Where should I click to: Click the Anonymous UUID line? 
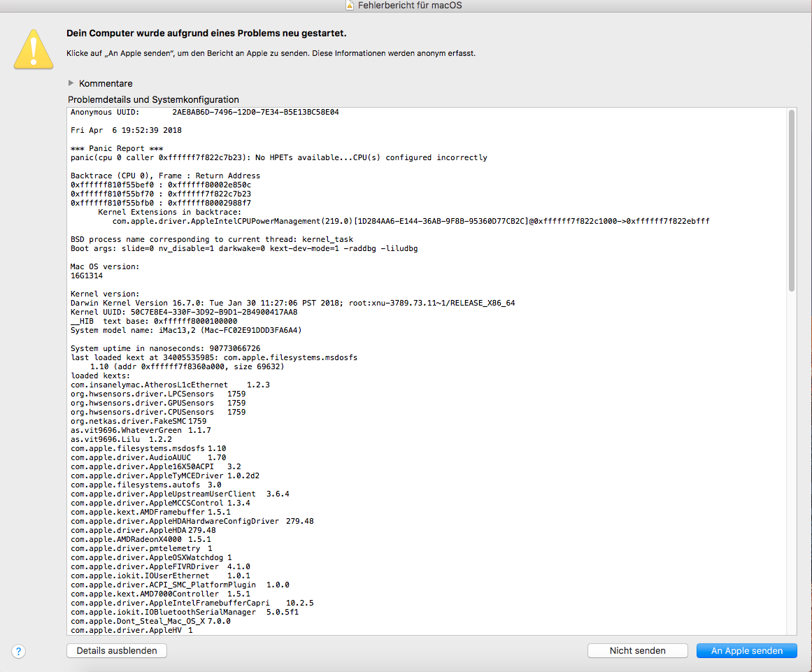[204, 112]
